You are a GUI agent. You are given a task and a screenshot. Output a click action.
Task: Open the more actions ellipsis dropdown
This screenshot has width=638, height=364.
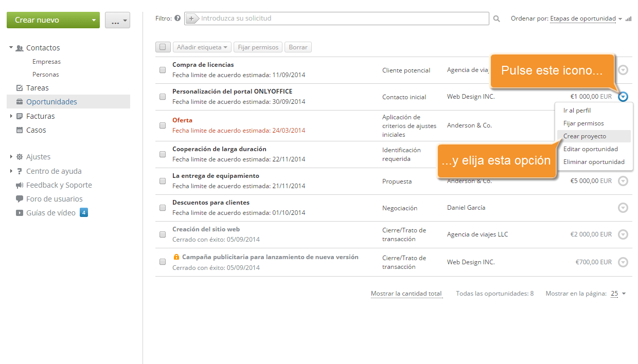(117, 20)
